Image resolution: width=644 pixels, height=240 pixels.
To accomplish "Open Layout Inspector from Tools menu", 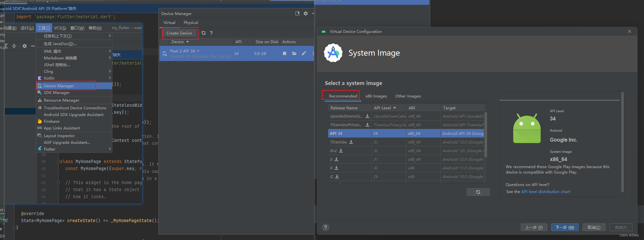I will coord(74,135).
